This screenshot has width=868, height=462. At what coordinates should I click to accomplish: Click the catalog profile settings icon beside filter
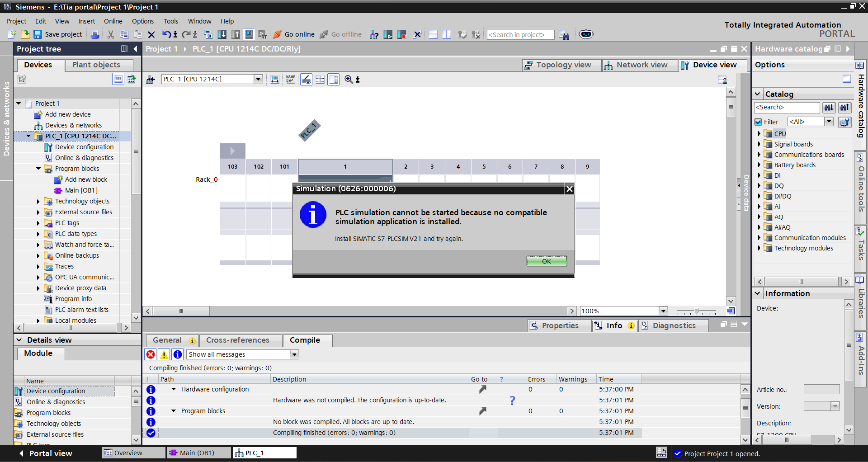coord(844,122)
